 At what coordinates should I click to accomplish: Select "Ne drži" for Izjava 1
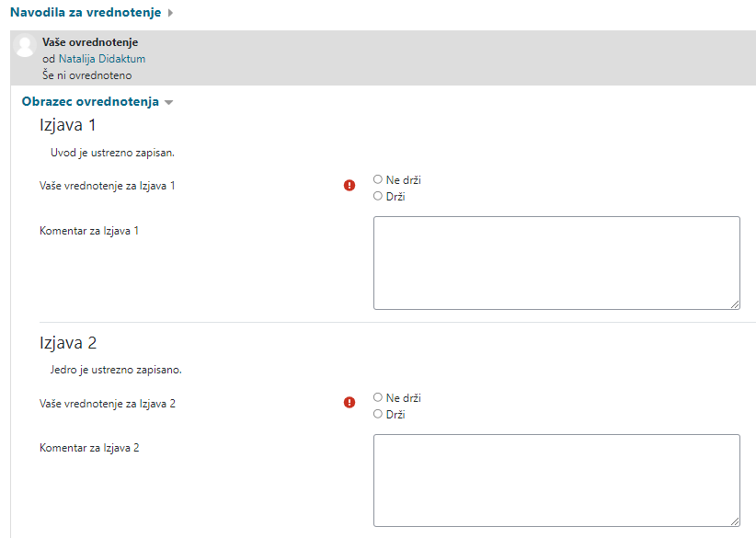tap(378, 180)
